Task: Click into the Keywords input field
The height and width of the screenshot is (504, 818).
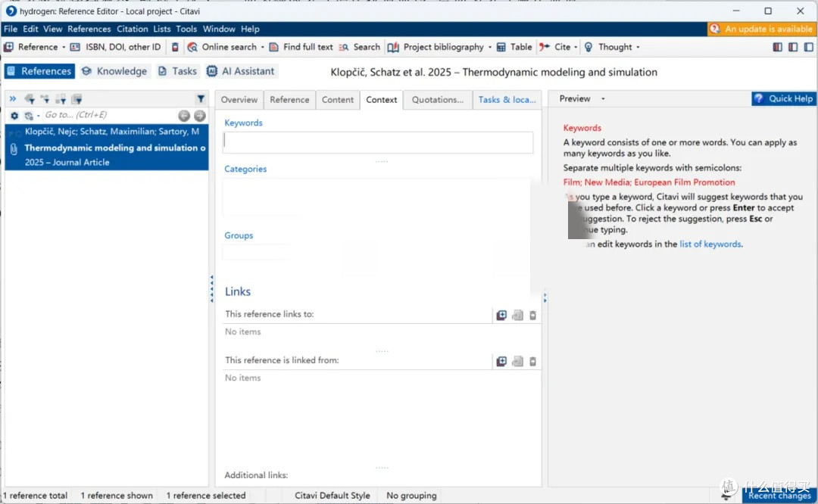Action: tap(378, 142)
